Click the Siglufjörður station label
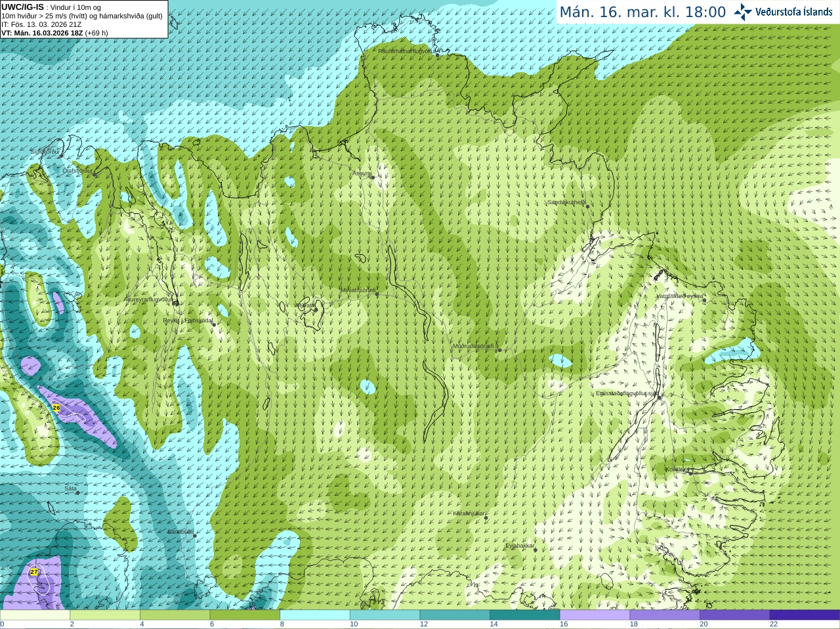Image resolution: width=840 pixels, height=629 pixels. click(45, 152)
